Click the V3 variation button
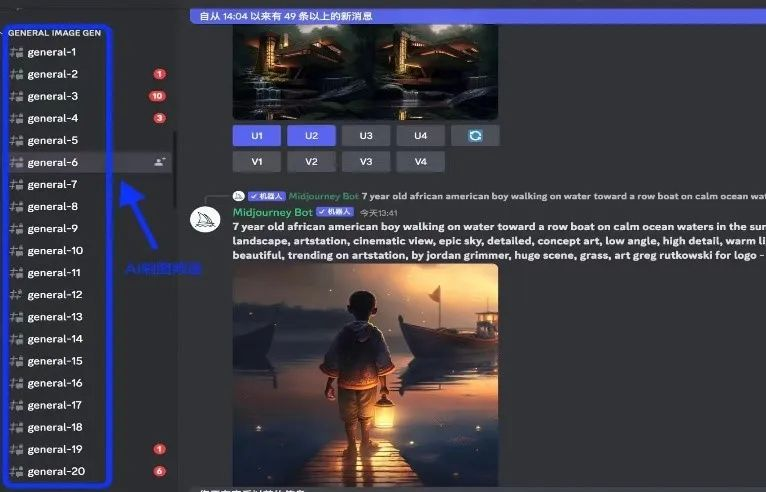The image size is (766, 492). [366, 161]
